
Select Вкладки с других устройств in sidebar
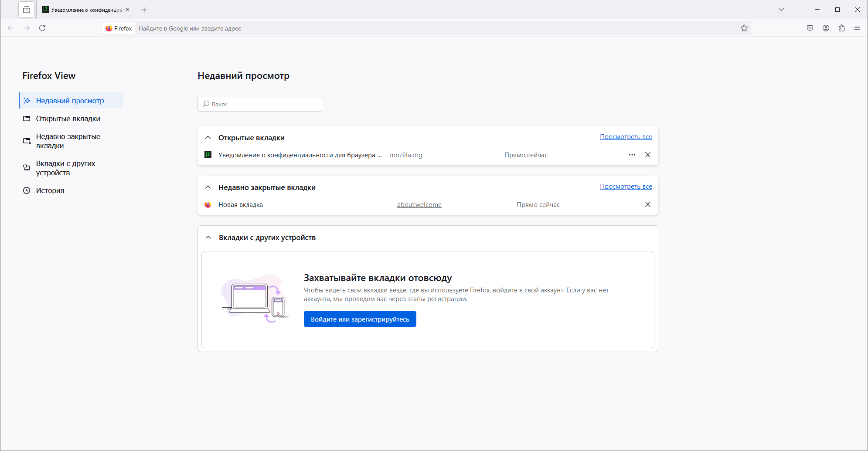[71, 168]
